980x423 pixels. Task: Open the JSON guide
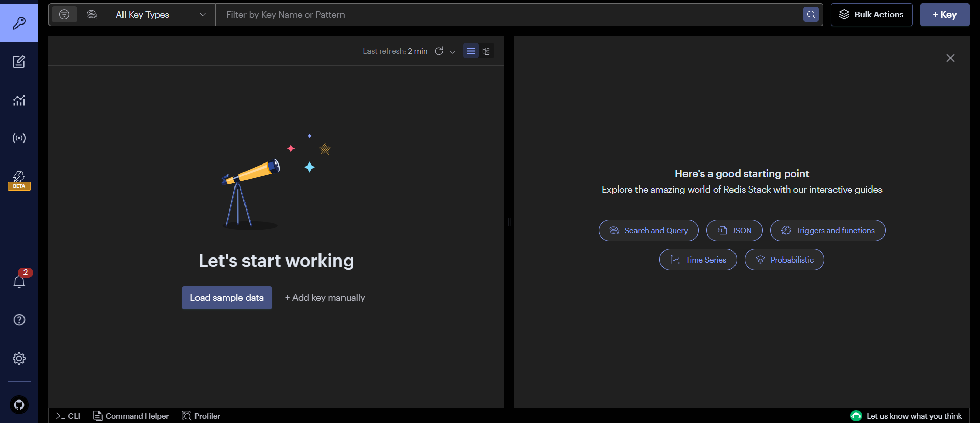click(x=734, y=230)
